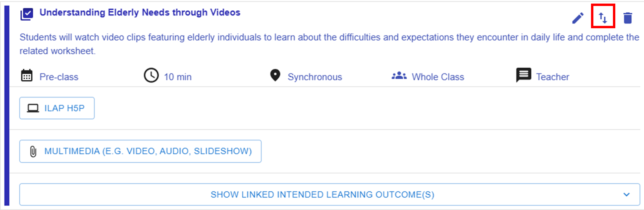Click the laptop icon in the ILAP H5P button
Image resolution: width=644 pixels, height=210 pixels.
point(33,108)
